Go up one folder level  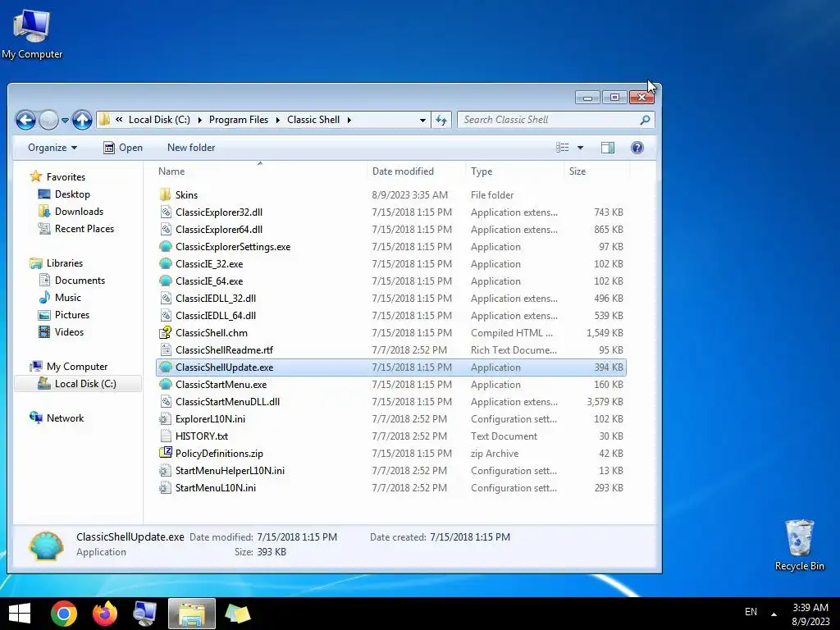tap(82, 120)
